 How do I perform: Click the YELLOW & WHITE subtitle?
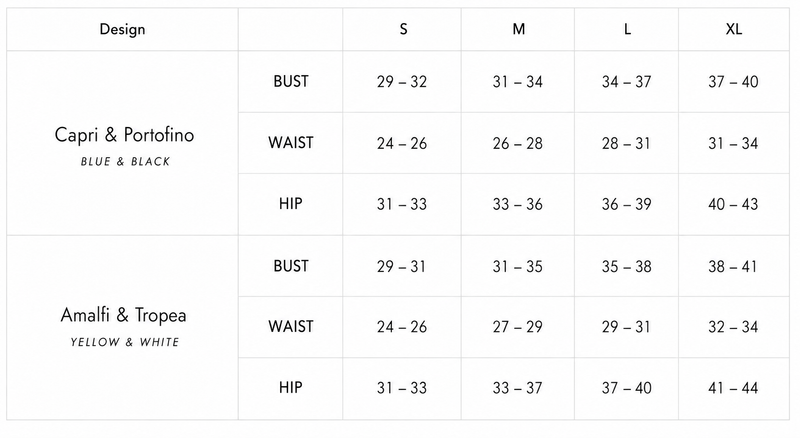tap(125, 342)
